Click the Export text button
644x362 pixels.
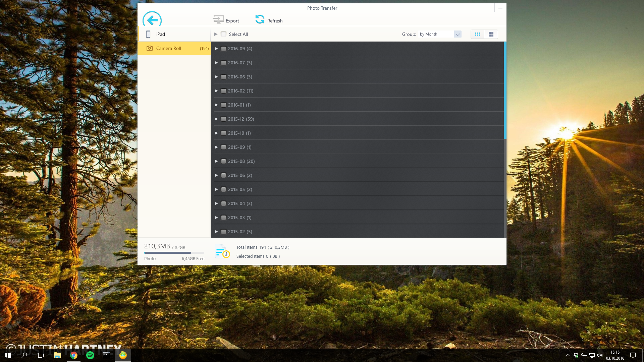pos(232,21)
